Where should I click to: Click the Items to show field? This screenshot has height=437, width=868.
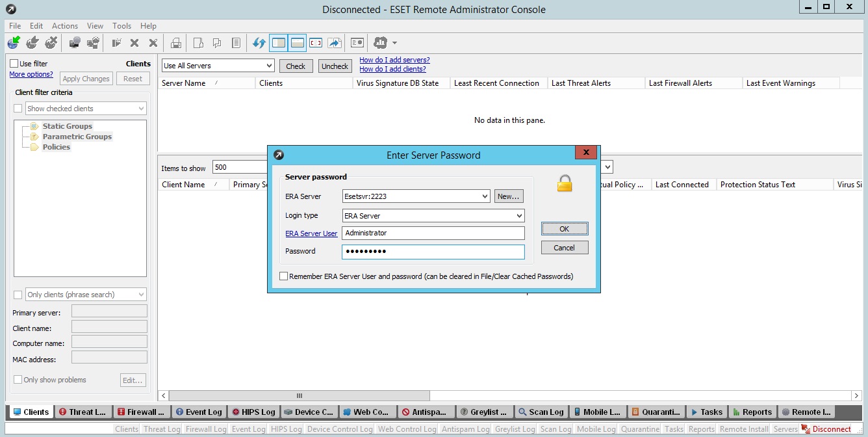[x=240, y=167]
